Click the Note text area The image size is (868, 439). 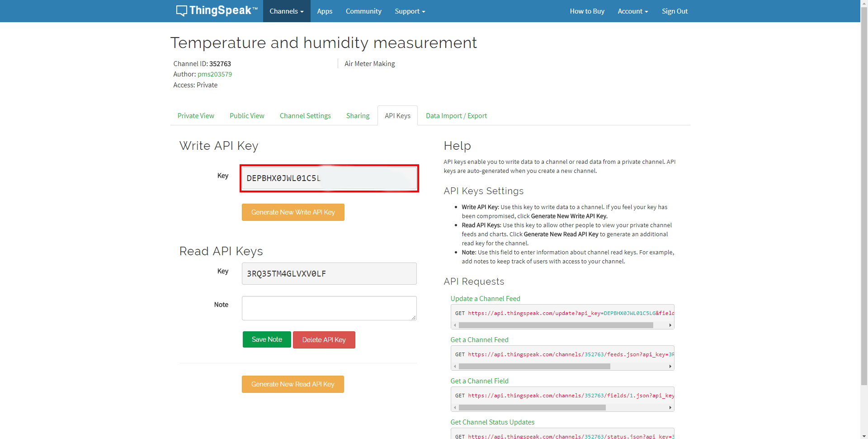(x=329, y=308)
